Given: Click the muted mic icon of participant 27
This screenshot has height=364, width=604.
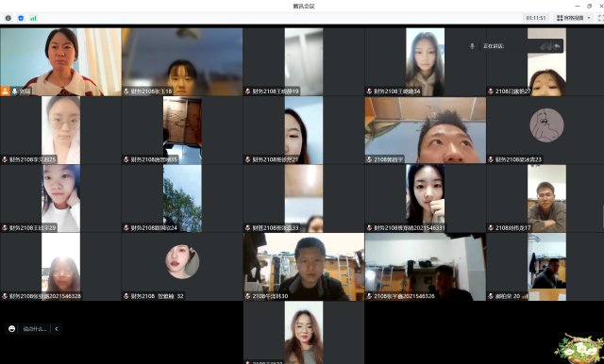Looking at the screenshot, I should tap(491, 91).
